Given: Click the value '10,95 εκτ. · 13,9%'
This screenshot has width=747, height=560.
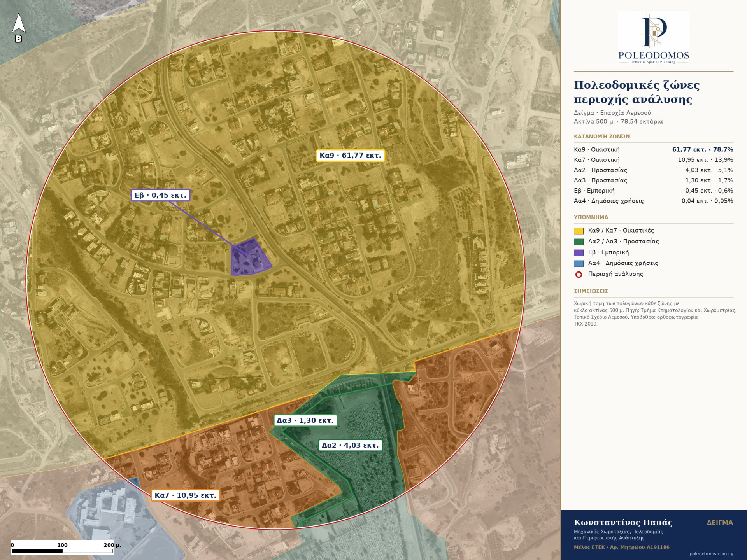Looking at the screenshot, I should tap(705, 160).
